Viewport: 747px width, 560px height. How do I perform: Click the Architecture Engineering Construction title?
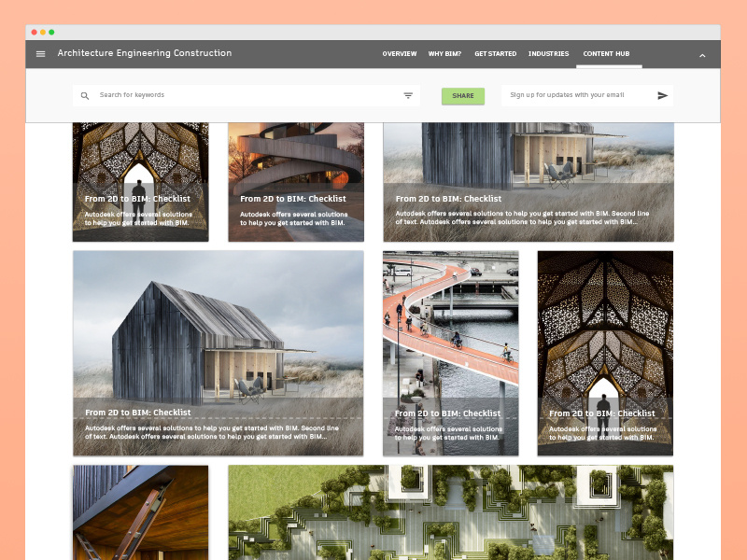(x=145, y=53)
